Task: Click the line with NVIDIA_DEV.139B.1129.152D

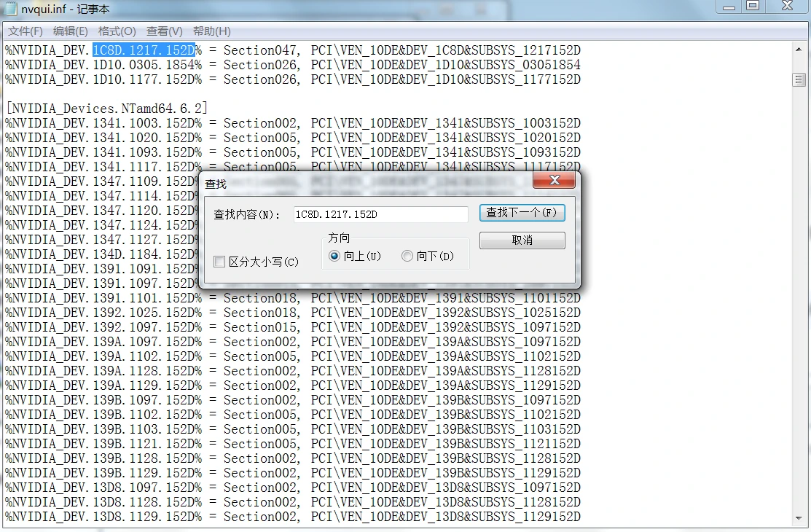Action: click(x=293, y=473)
